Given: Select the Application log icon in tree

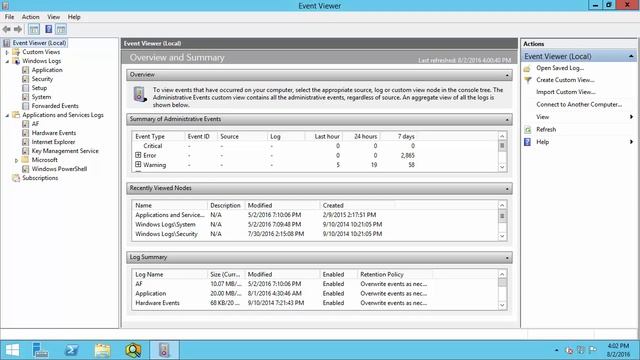Looking at the screenshot, I should (x=26, y=70).
